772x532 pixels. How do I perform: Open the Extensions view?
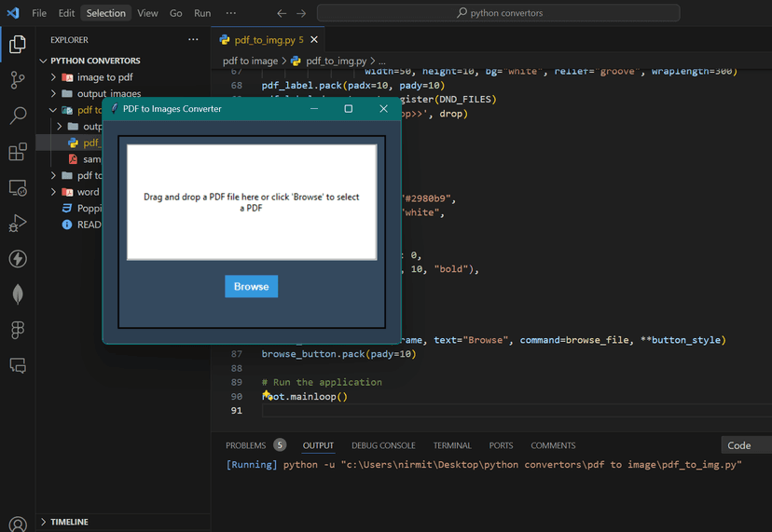(x=18, y=152)
